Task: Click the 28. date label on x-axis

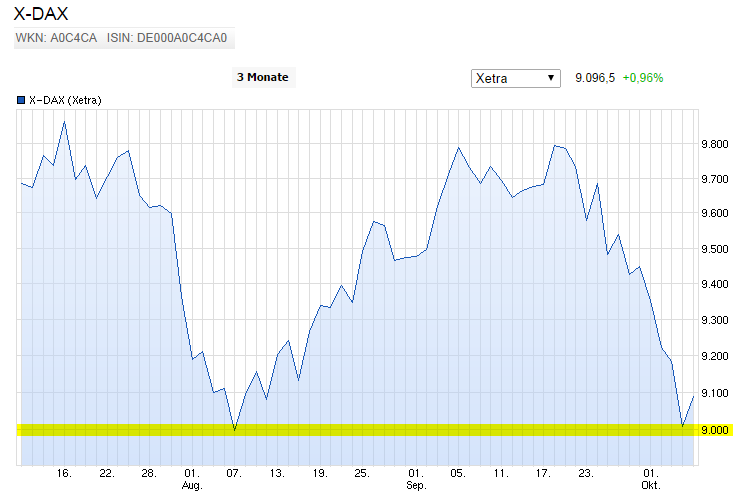Action: (x=149, y=474)
